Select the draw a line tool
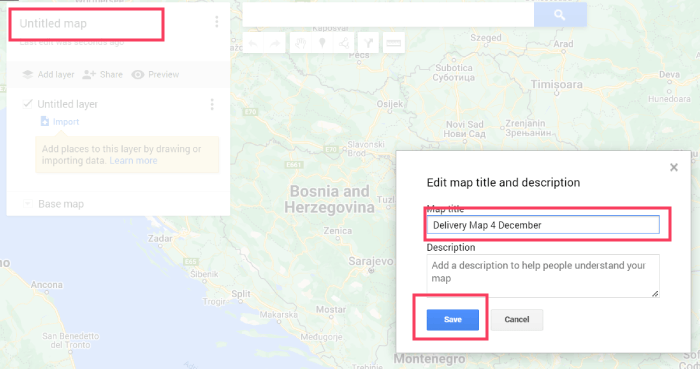This screenshot has width=700, height=369. 344,43
